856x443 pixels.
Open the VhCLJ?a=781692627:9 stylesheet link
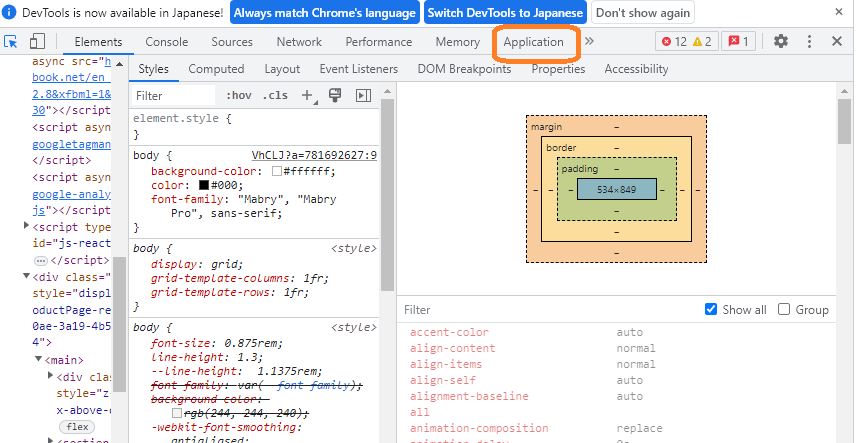(314, 156)
